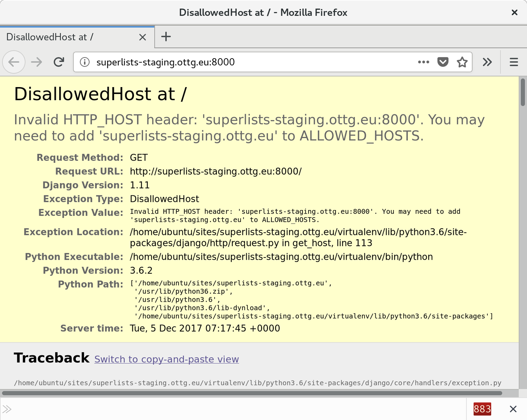Click Switch to copy-and-paste view
Image resolution: width=527 pixels, height=420 pixels.
(x=167, y=359)
